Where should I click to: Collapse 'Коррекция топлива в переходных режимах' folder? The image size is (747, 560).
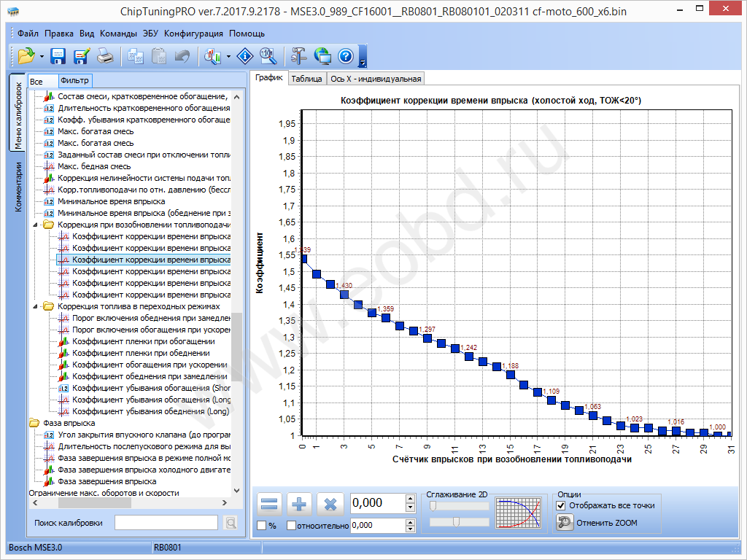36,306
